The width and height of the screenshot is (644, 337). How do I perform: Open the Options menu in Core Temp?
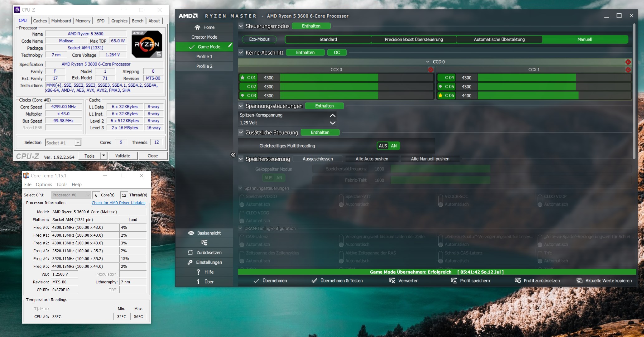point(44,185)
